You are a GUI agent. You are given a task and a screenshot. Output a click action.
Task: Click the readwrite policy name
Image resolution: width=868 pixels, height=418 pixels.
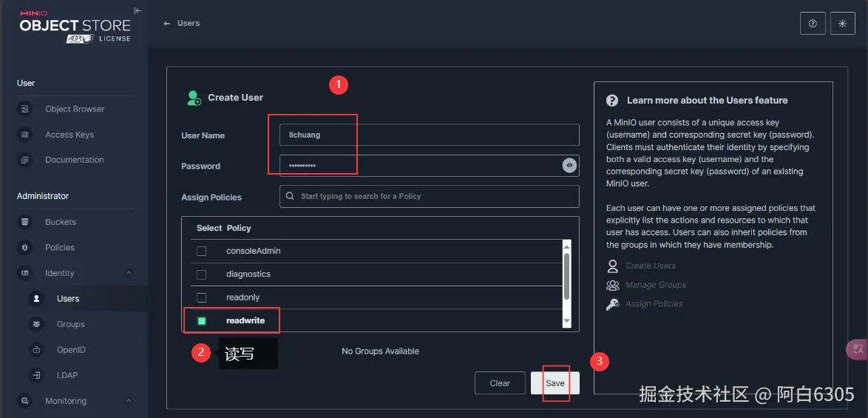[x=245, y=321]
